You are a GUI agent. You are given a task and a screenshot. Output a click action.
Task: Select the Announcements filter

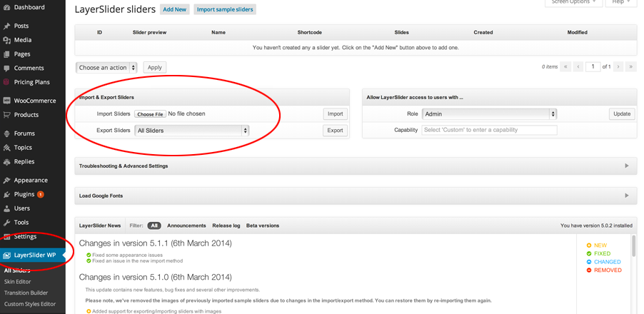[x=186, y=226]
